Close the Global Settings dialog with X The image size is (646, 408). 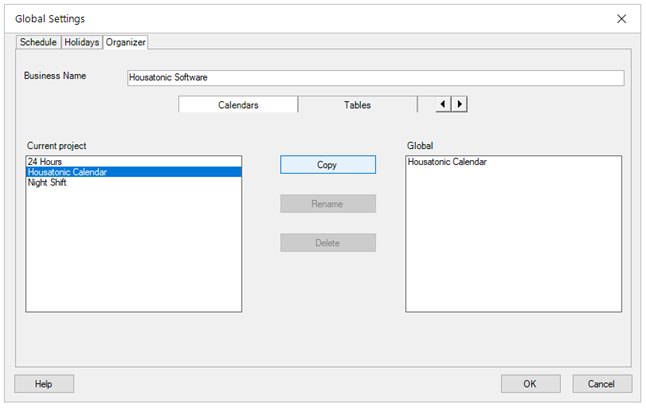(x=621, y=18)
